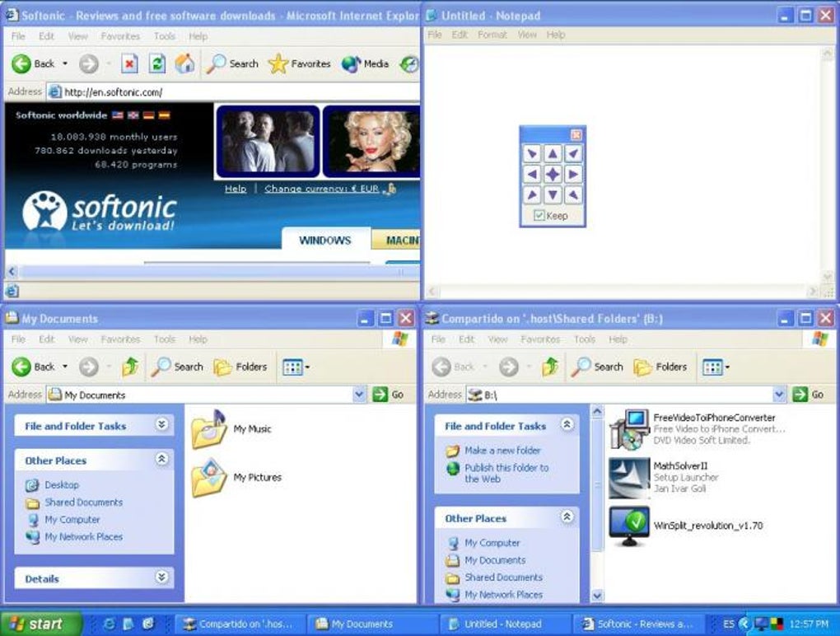Click the up arrow in WinSplit popup

(x=553, y=154)
